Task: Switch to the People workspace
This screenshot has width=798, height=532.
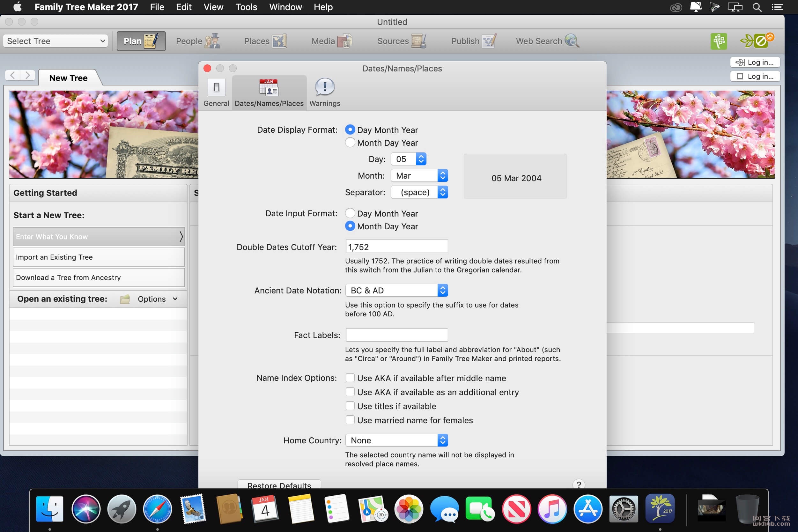Action: (x=197, y=41)
